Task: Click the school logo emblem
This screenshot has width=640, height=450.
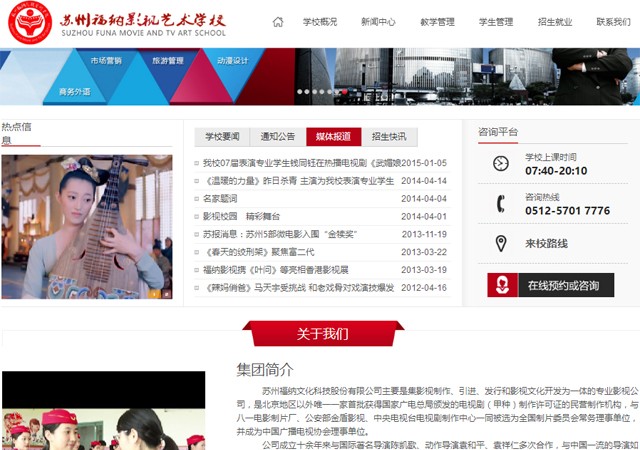Action: (30, 22)
